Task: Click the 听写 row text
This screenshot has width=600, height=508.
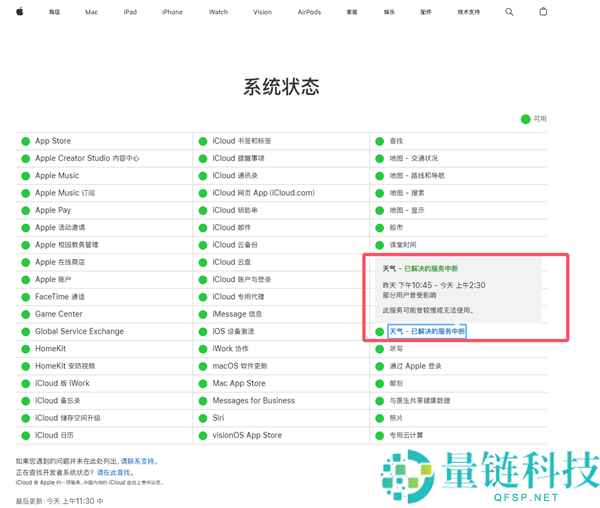Action: pos(396,349)
